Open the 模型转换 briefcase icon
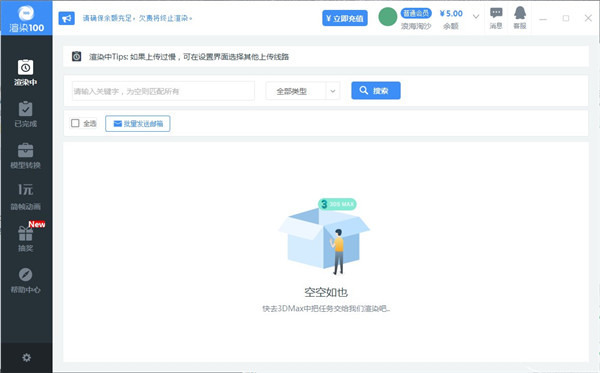Viewport: 600px width, 373px height. tap(26, 150)
